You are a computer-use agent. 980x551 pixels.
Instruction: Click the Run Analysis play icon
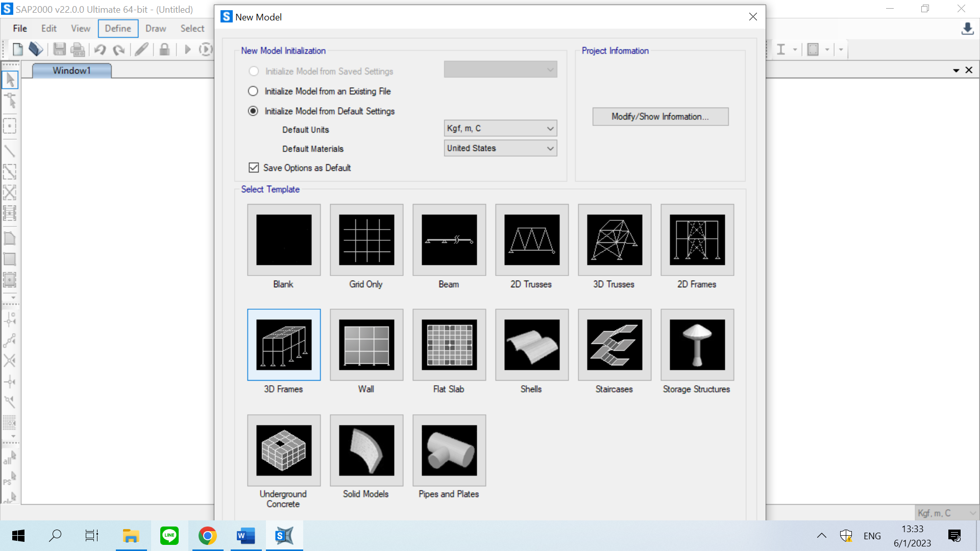pos(187,49)
